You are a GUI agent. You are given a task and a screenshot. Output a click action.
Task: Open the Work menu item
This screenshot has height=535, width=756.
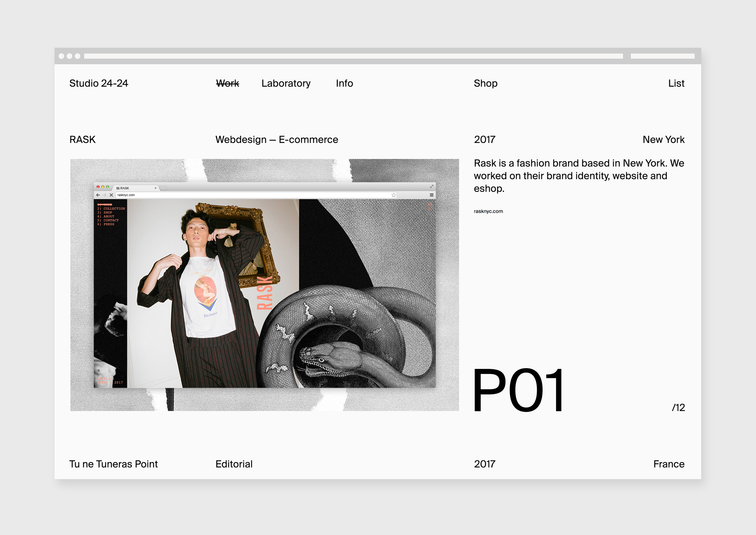[227, 83]
